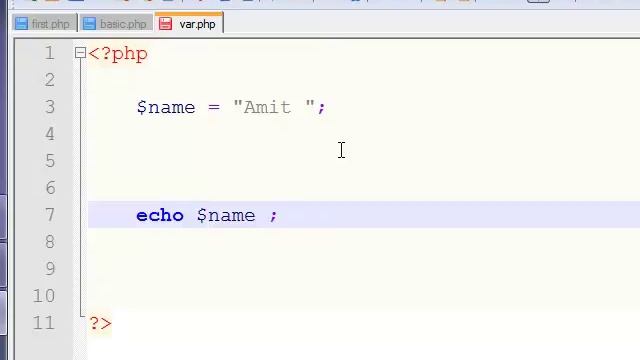Screen dimensions: 640x360
Task: Click the blue save icon on basic.php tab
Action: pyautogui.click(x=89, y=24)
